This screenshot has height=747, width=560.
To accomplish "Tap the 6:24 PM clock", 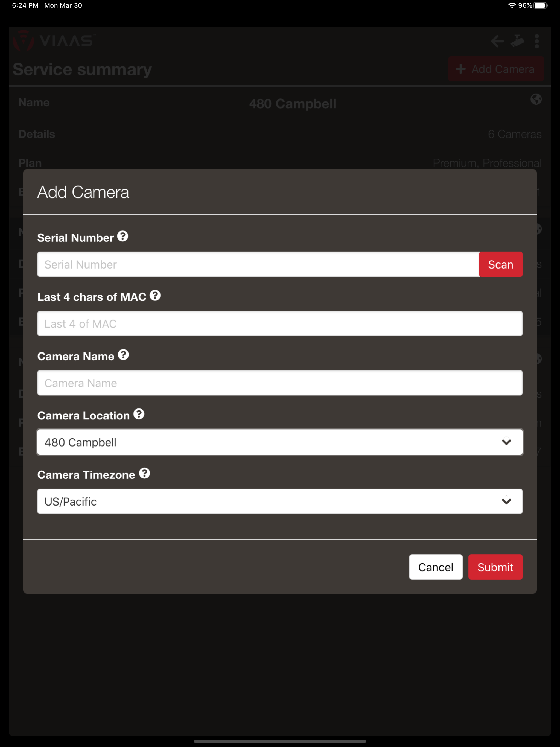I will click(x=25, y=5).
